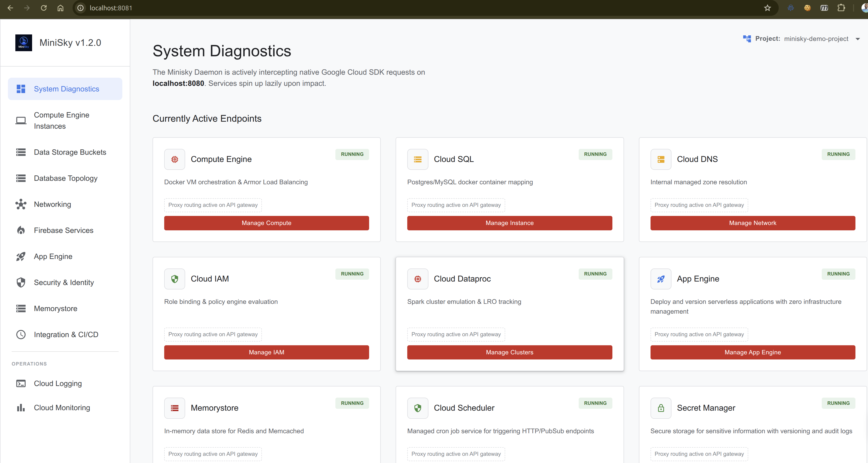Viewport: 868px width, 463px height.
Task: Click the Cloud Monitoring bar chart icon
Action: click(x=21, y=408)
